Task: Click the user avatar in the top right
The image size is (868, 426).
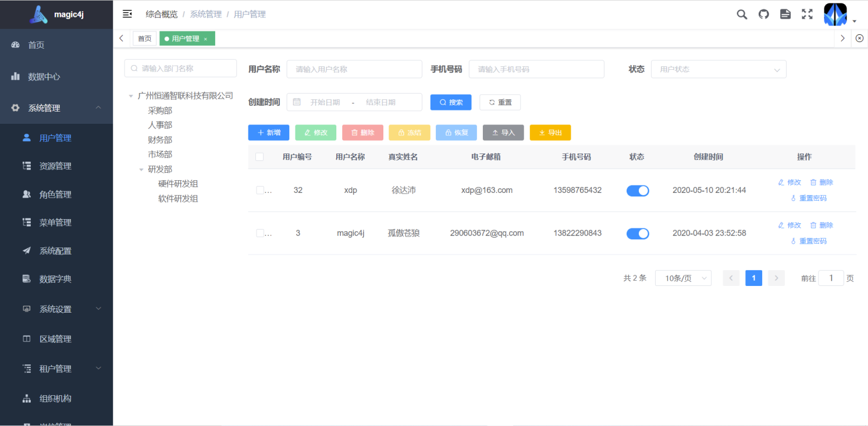Action: pos(835,14)
